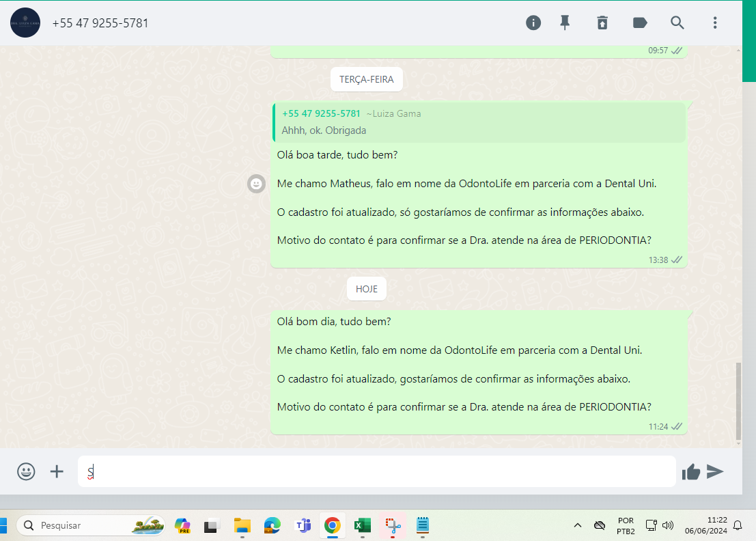Screen dimensions: 756x541
Task: Click the text 'Olá bom dia, tudo bem?'
Action: 334,322
